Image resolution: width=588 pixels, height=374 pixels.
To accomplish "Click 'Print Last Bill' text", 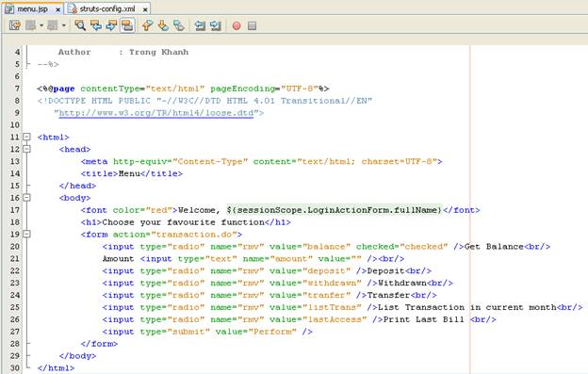I will [x=423, y=319].
